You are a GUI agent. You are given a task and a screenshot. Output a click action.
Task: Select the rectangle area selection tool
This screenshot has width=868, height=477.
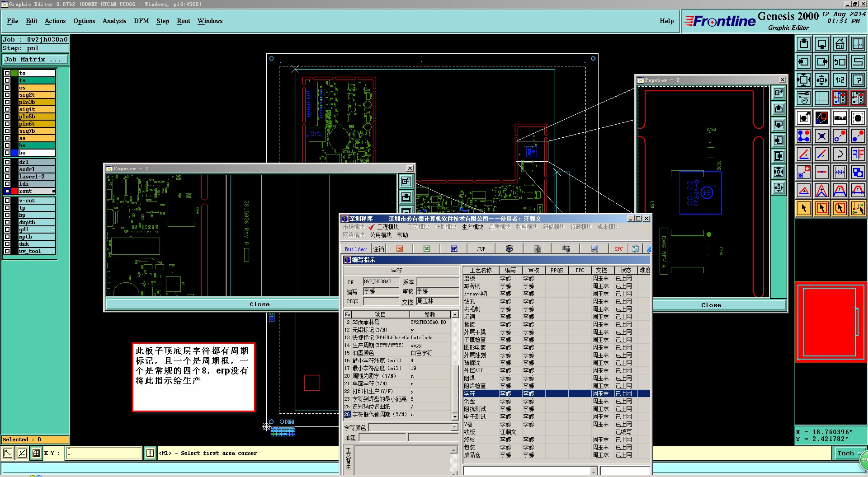(x=821, y=209)
